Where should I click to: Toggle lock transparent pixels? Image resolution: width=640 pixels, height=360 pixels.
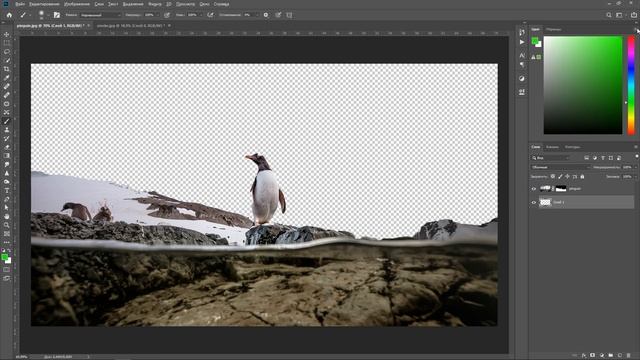pos(553,177)
